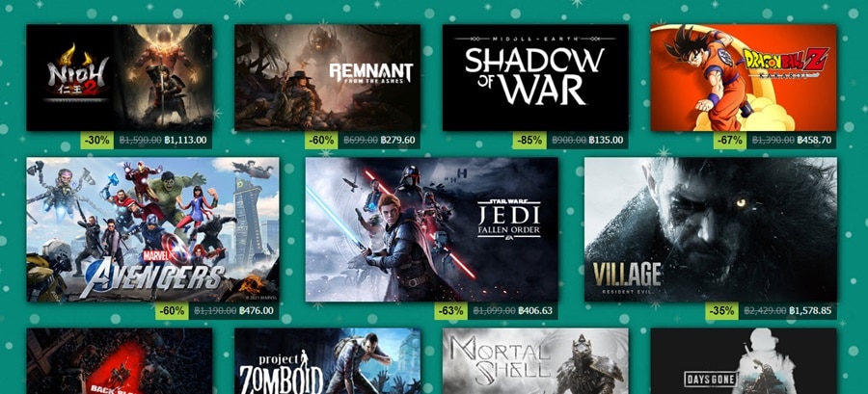Click ฿406.63 Jedi Fallen Order price
Image resolution: width=868 pixels, height=394 pixels.
pyautogui.click(x=535, y=310)
